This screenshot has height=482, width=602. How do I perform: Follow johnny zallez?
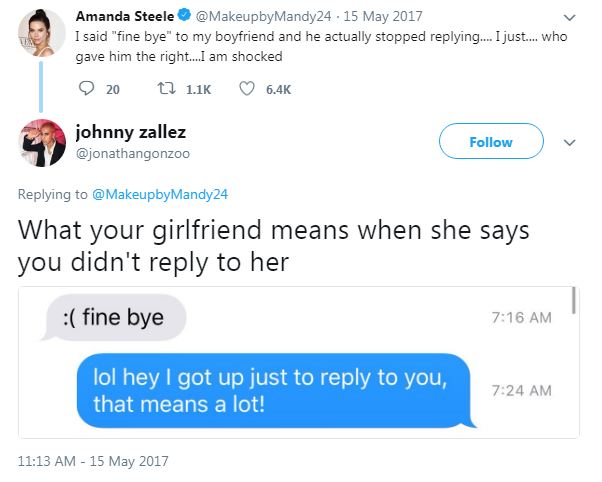491,141
